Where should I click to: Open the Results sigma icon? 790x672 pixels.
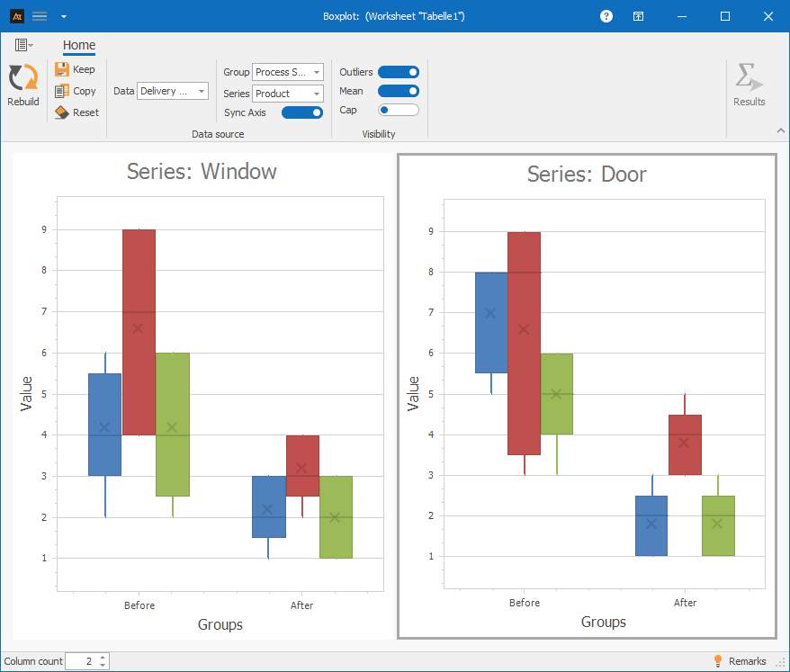pyautogui.click(x=748, y=77)
